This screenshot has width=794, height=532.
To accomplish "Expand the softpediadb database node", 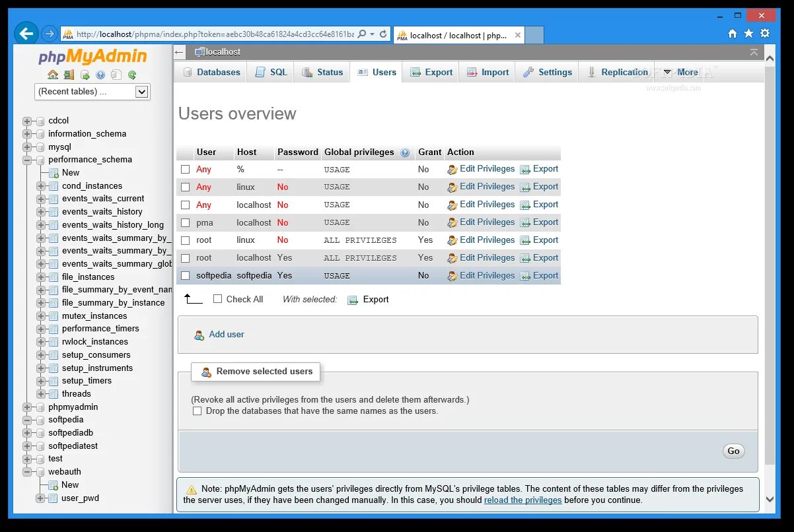I will 27,433.
